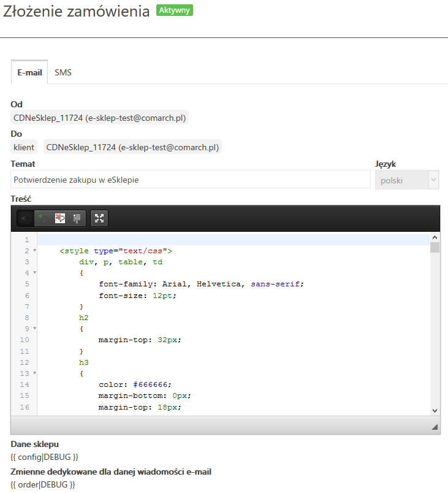
Task: Collapse the code fold at line 2
Action: [x=35, y=251]
